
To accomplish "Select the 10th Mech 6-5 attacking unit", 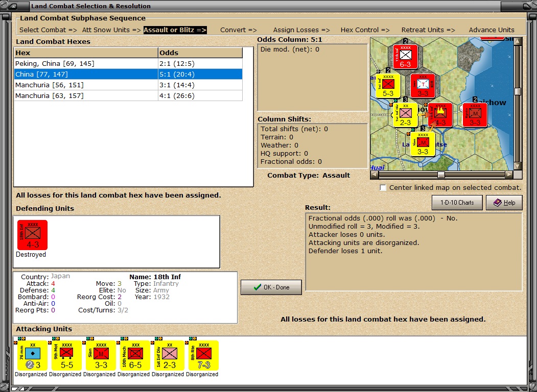I will (x=135, y=356).
